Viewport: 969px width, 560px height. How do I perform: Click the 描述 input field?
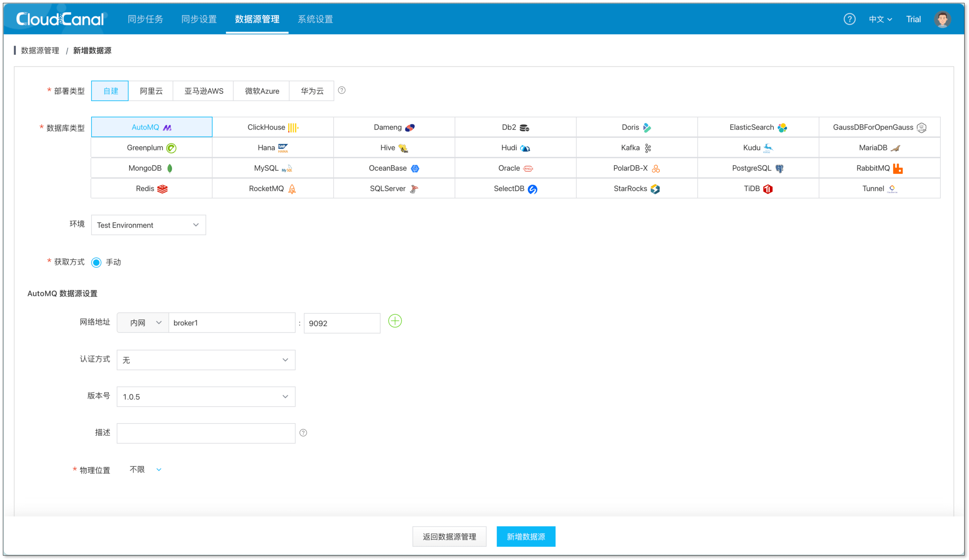(206, 434)
